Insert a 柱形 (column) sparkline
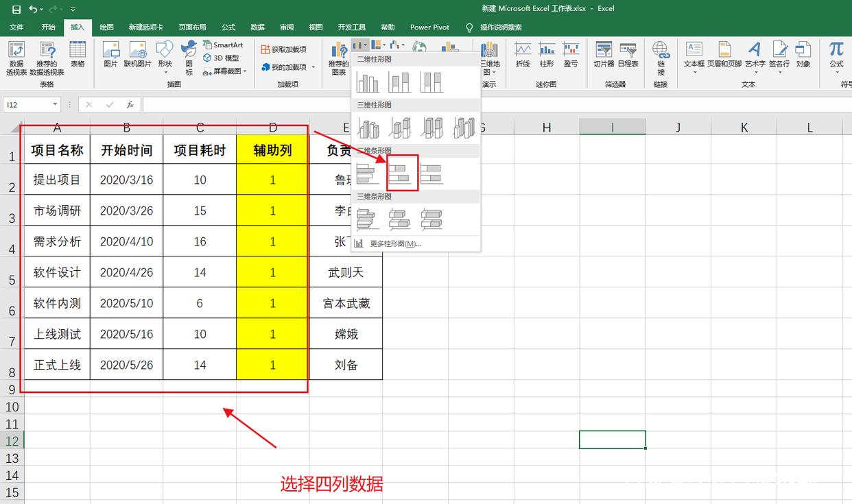 pyautogui.click(x=547, y=55)
